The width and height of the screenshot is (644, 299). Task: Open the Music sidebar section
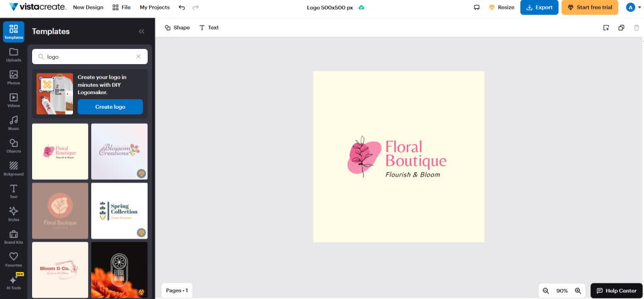tap(14, 124)
